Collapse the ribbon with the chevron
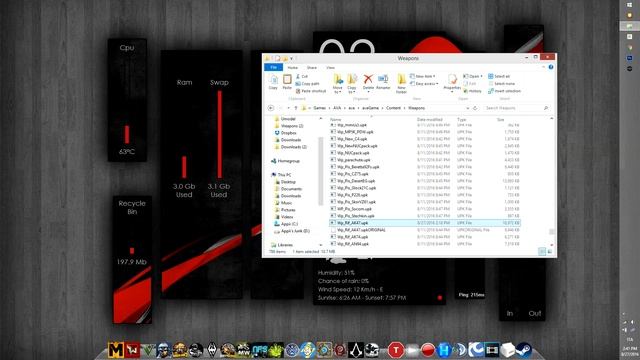Screen dimensions: 640x360 pos(543,67)
